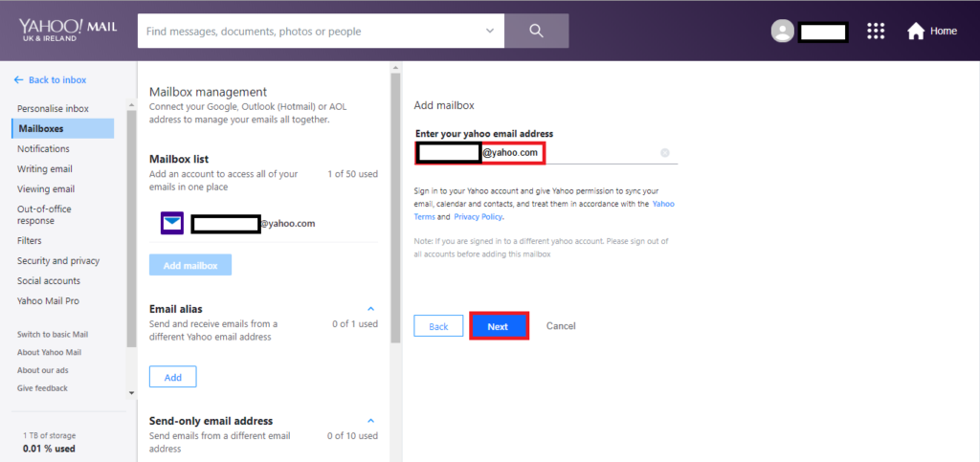The image size is (980, 462).
Task: Click the Back to inbox arrow
Action: 19,79
